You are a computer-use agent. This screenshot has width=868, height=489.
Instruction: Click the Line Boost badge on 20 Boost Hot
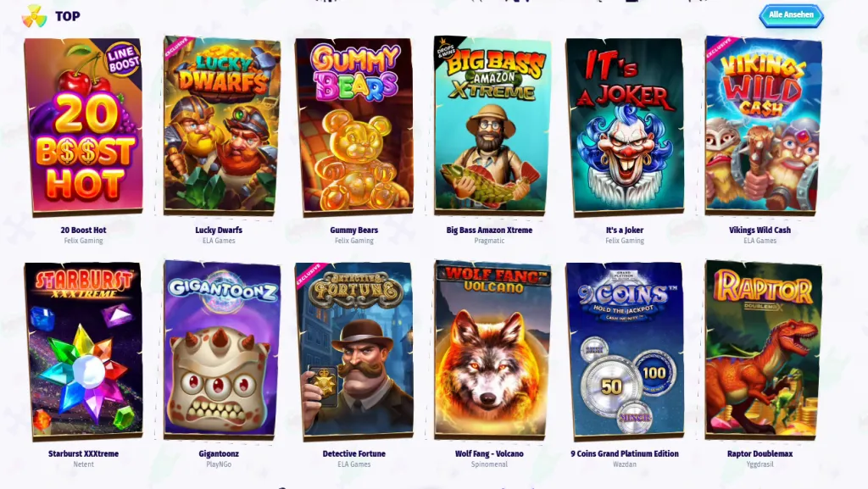click(x=122, y=59)
